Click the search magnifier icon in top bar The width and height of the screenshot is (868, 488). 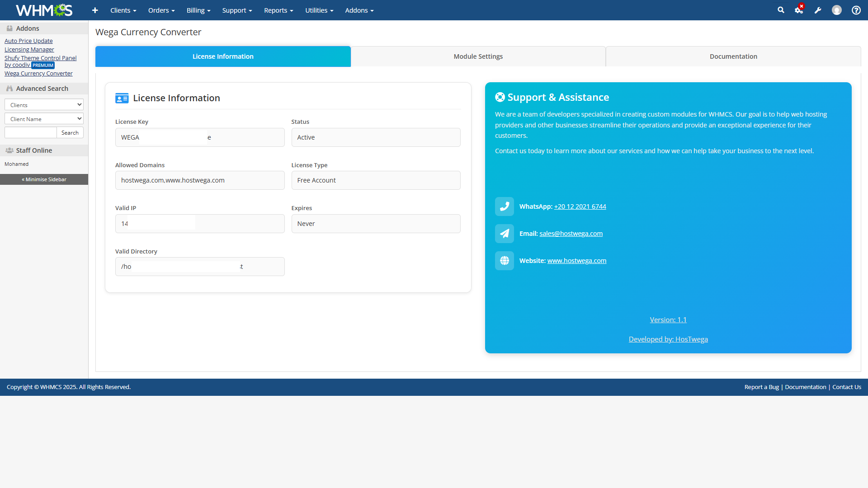click(x=781, y=10)
